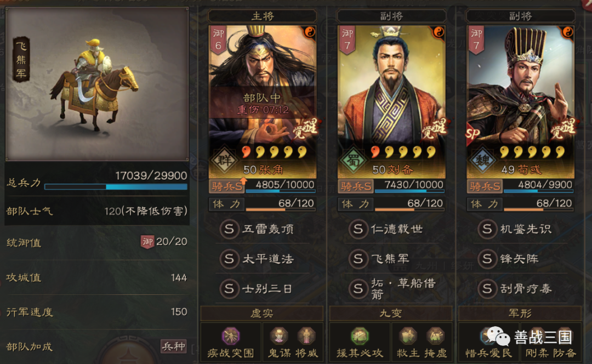The height and width of the screenshot is (364, 592).
Task: Open the 九变 tactics tab
Action: coord(391,314)
